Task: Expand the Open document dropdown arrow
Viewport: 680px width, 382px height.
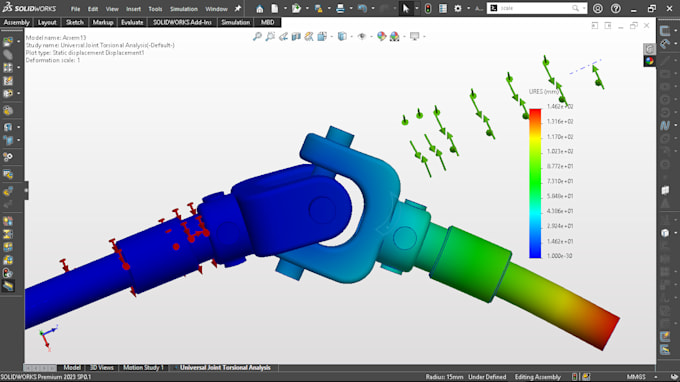Action: pos(307,9)
